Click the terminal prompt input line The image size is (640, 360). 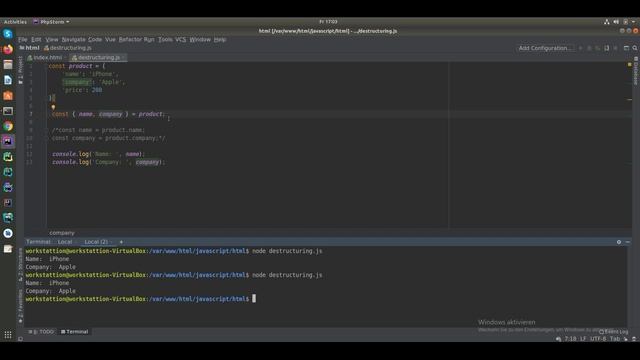[140, 299]
